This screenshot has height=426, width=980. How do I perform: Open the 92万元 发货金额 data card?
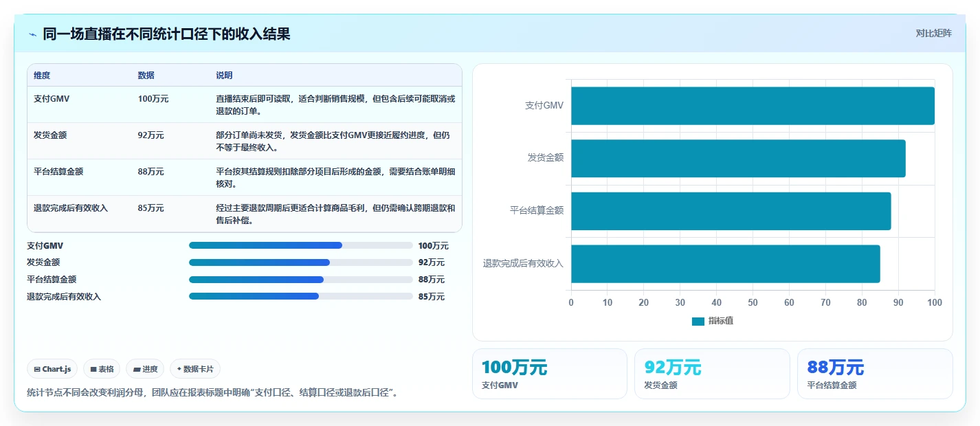(712, 374)
